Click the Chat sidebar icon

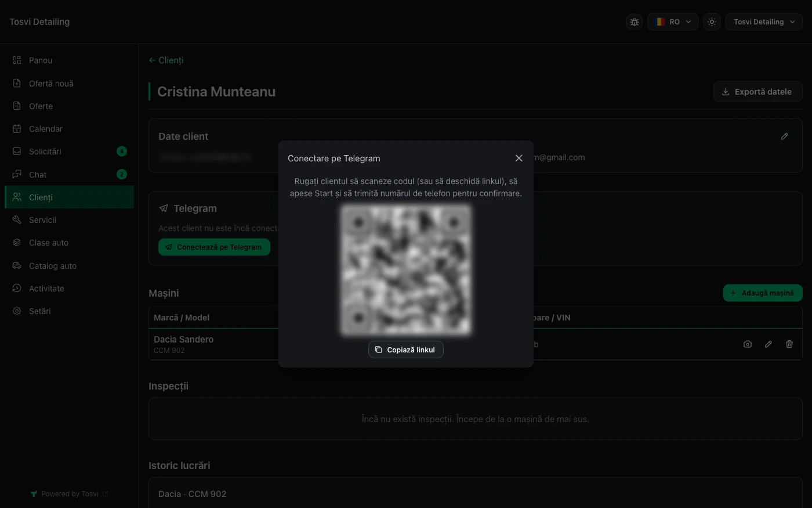(x=17, y=175)
